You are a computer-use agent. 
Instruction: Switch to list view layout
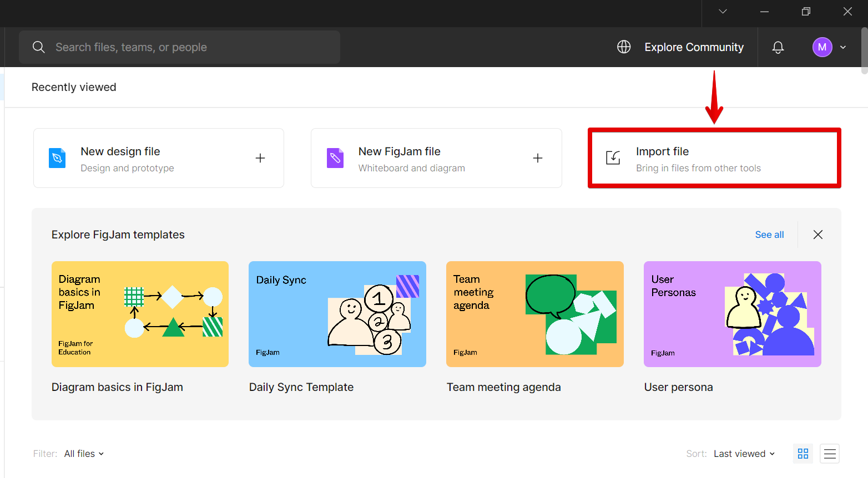click(830, 454)
